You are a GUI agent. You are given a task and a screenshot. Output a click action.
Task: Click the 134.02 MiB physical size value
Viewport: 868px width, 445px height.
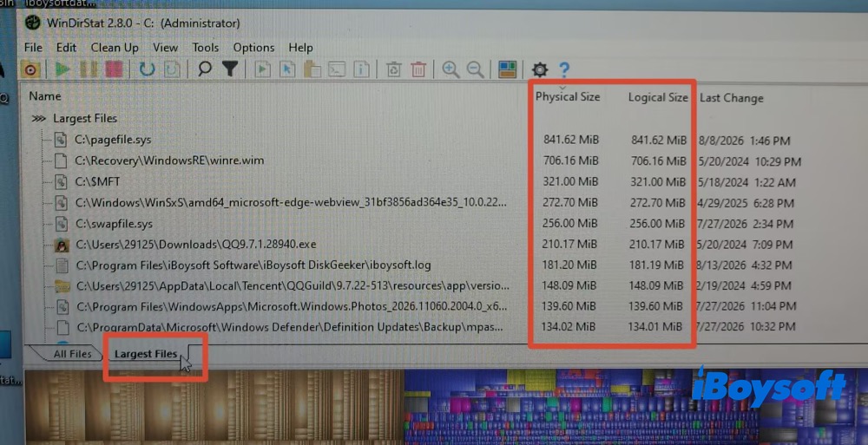click(568, 326)
